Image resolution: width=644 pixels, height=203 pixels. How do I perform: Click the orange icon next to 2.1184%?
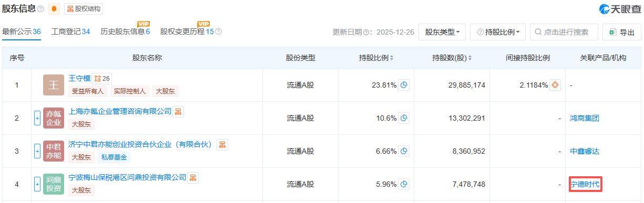(x=555, y=85)
